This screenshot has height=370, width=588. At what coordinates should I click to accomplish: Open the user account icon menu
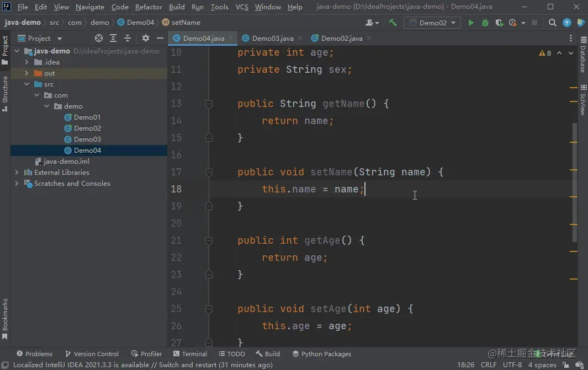tap(372, 23)
